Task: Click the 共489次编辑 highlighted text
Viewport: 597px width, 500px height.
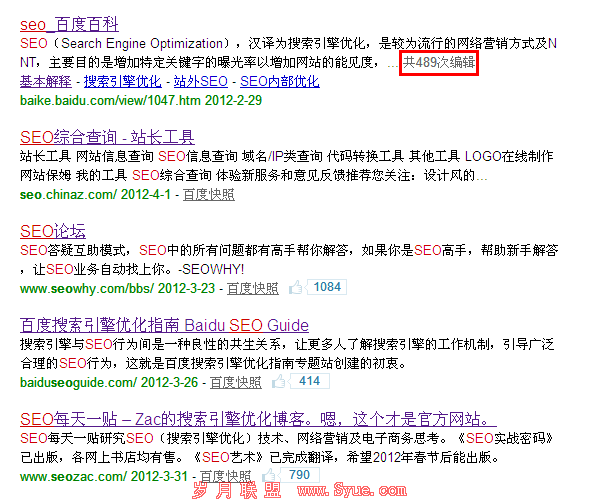Action: click(439, 62)
